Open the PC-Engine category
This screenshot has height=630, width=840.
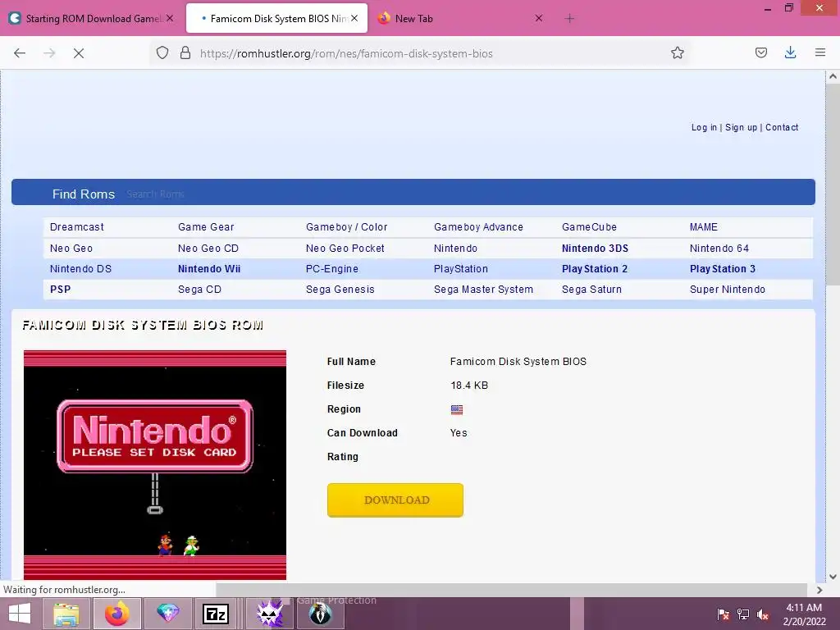[x=331, y=269]
